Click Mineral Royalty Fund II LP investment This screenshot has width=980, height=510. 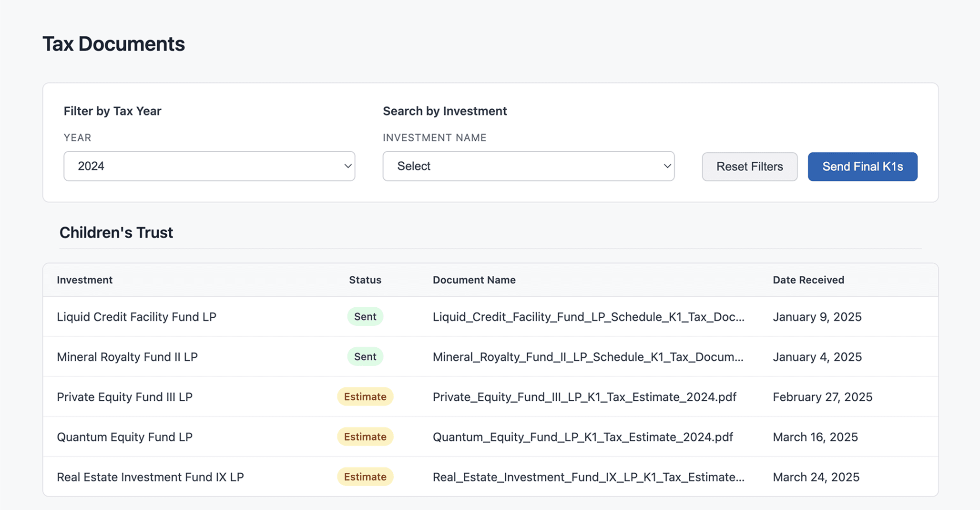(127, 357)
